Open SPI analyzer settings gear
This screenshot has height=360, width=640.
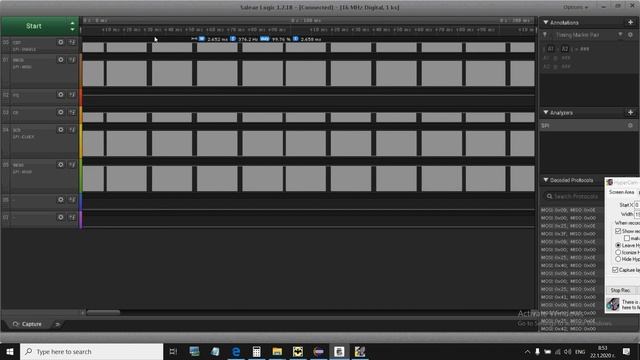[x=630, y=125]
